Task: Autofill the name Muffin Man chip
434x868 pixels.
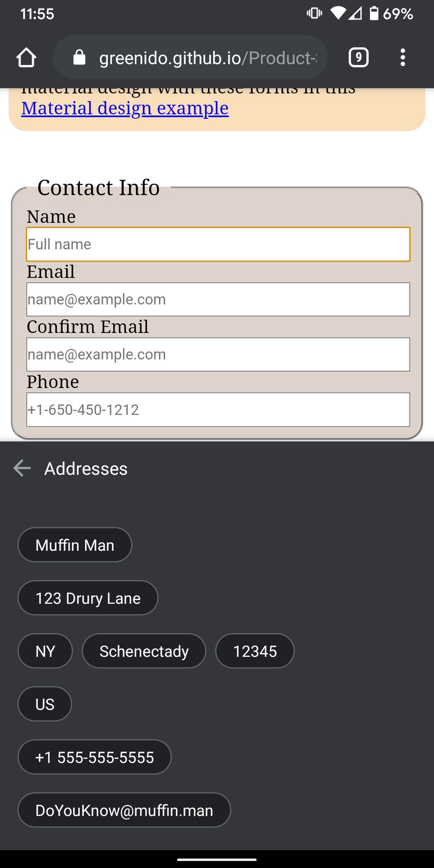Action: 75,545
